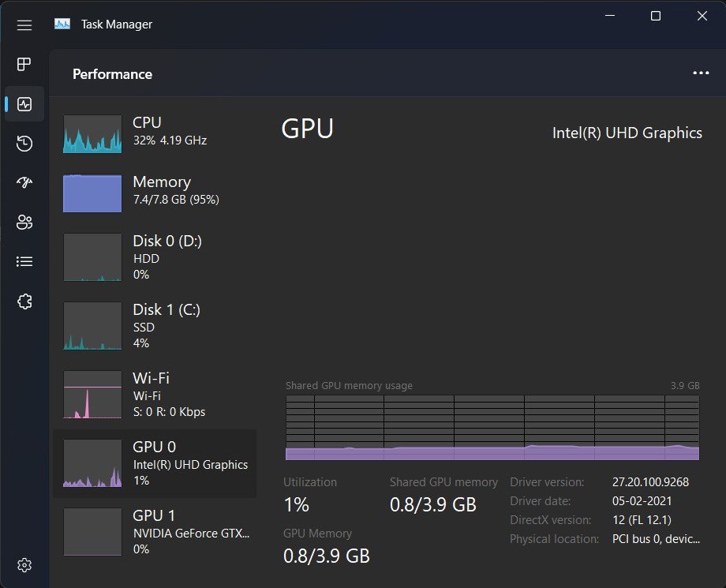Click the Disk 1 activity mini graph
Image resolution: width=726 pixels, height=588 pixels.
click(92, 326)
